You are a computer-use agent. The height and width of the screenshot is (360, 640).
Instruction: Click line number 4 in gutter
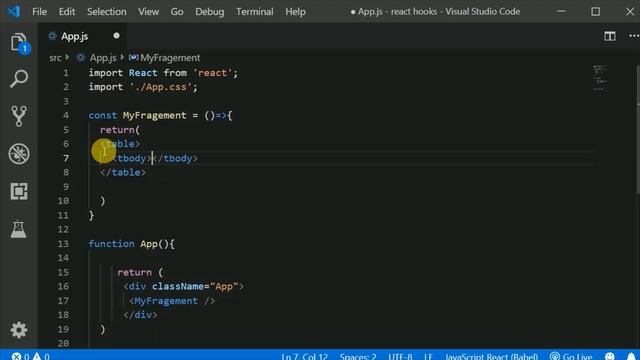(66, 116)
